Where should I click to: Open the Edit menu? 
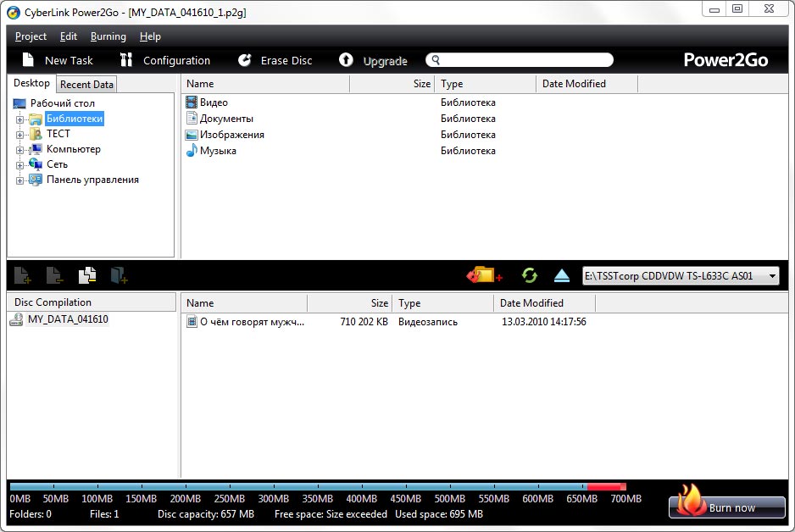coord(69,36)
